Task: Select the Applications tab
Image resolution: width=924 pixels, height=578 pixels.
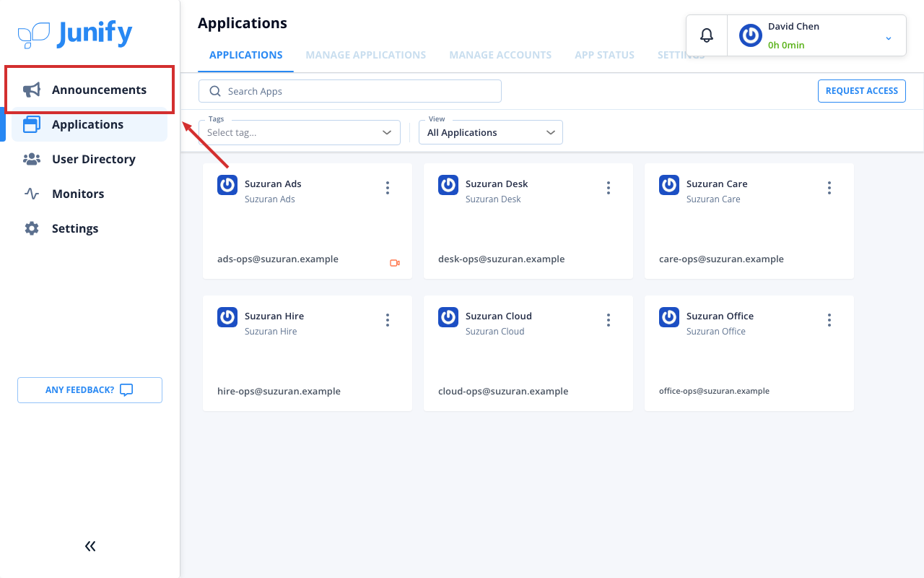Action: point(246,55)
